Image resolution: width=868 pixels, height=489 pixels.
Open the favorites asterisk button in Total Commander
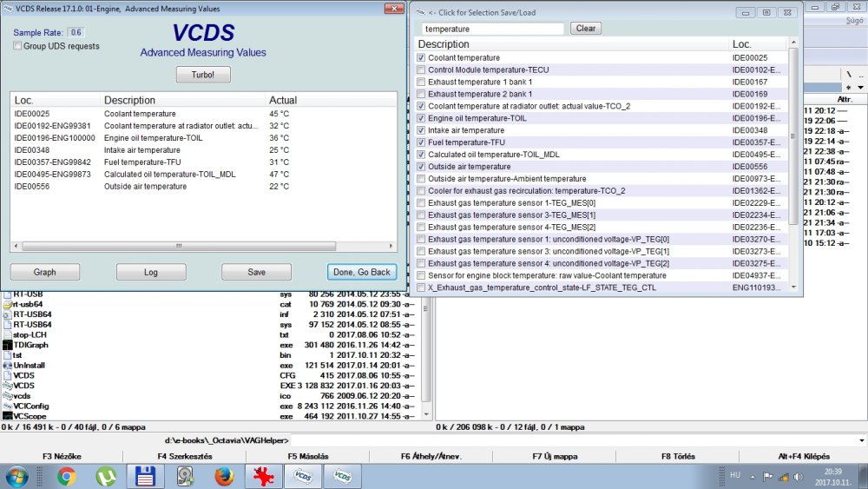[849, 87]
